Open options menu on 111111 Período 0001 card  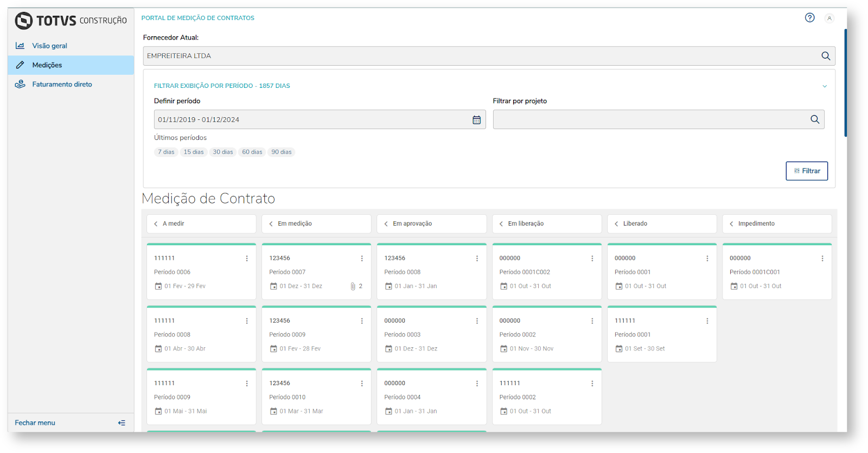tap(707, 321)
